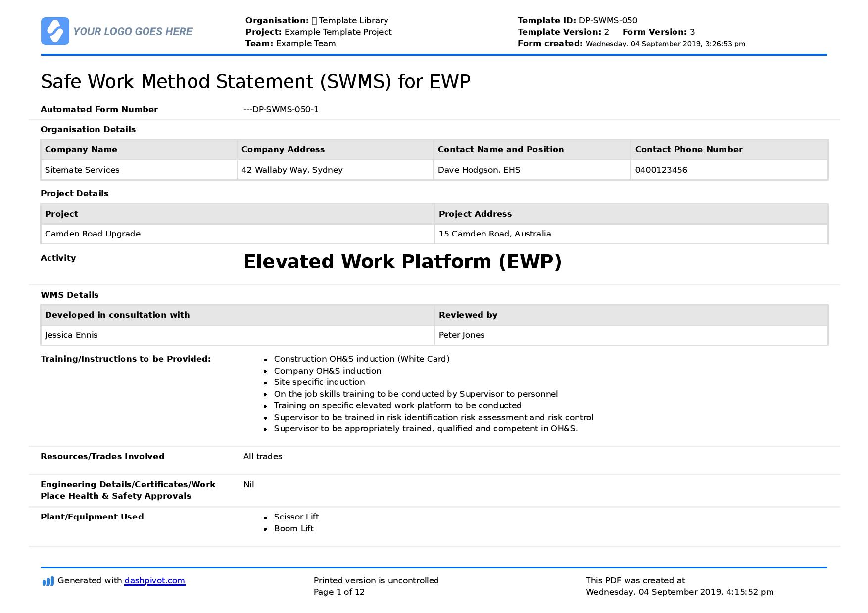Click the 'Jessica Ennis' cell

point(238,335)
